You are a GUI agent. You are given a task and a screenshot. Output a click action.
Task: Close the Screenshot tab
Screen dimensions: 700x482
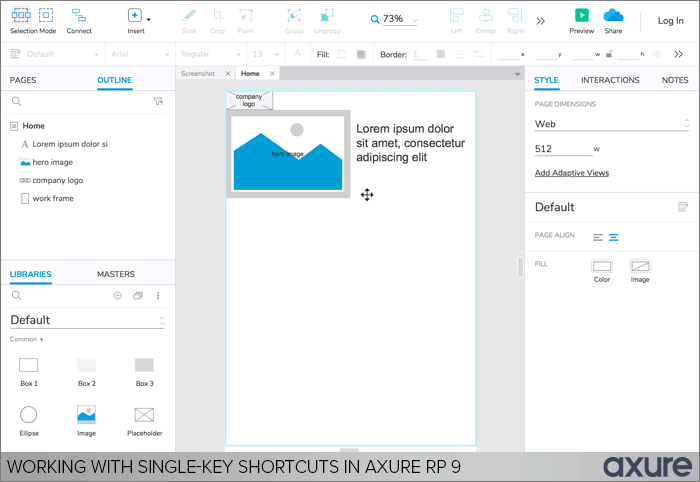tap(228, 74)
